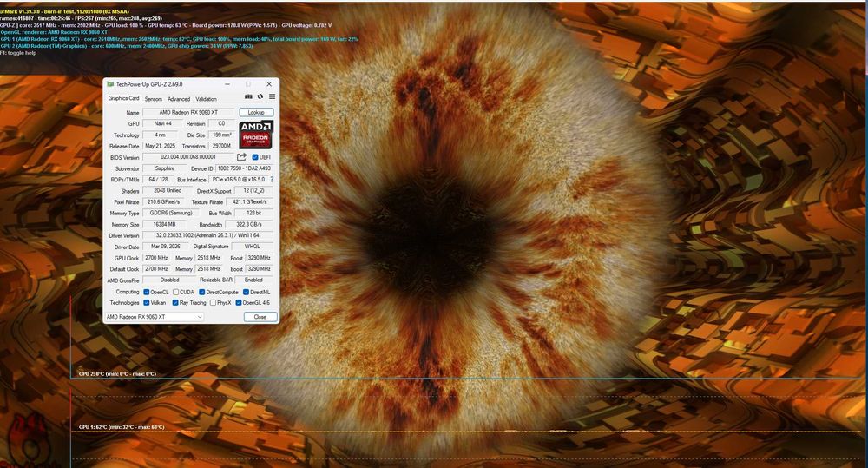This screenshot has height=468, width=868.
Task: Click the Pixel Fillrate value 210.6 GPixel/s
Action: coord(164,201)
